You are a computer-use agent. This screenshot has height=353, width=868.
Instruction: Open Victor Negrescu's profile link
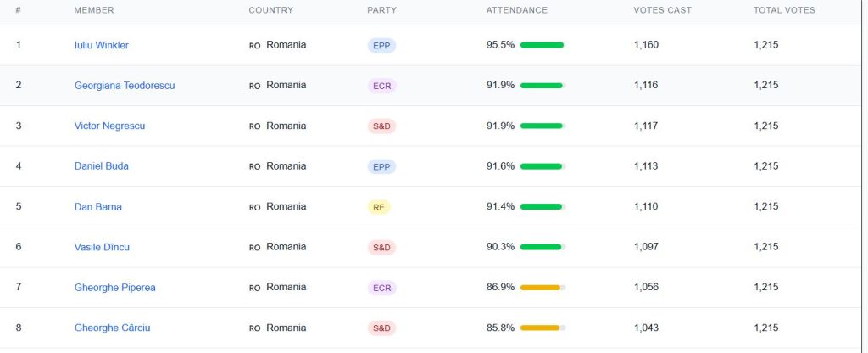(x=109, y=126)
